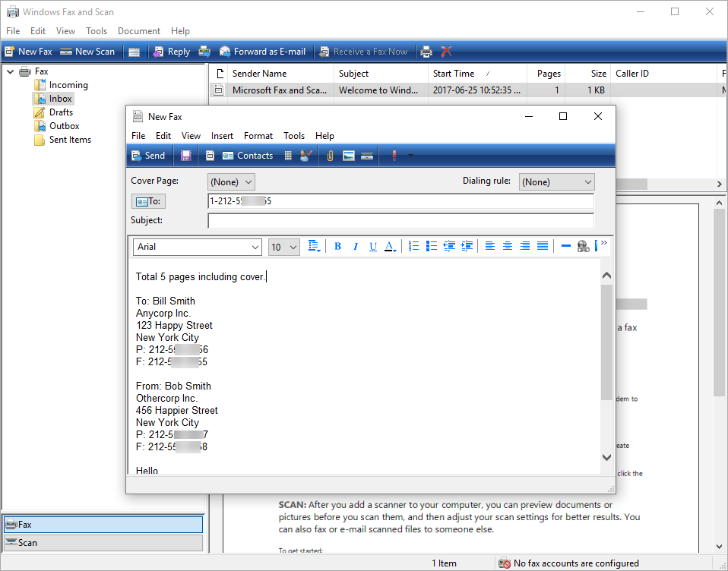The height and width of the screenshot is (571, 728).
Task: Toggle Italic formatting
Action: pos(355,246)
